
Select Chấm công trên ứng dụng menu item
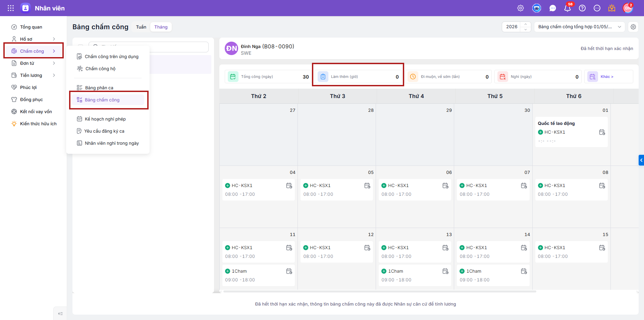pyautogui.click(x=108, y=56)
